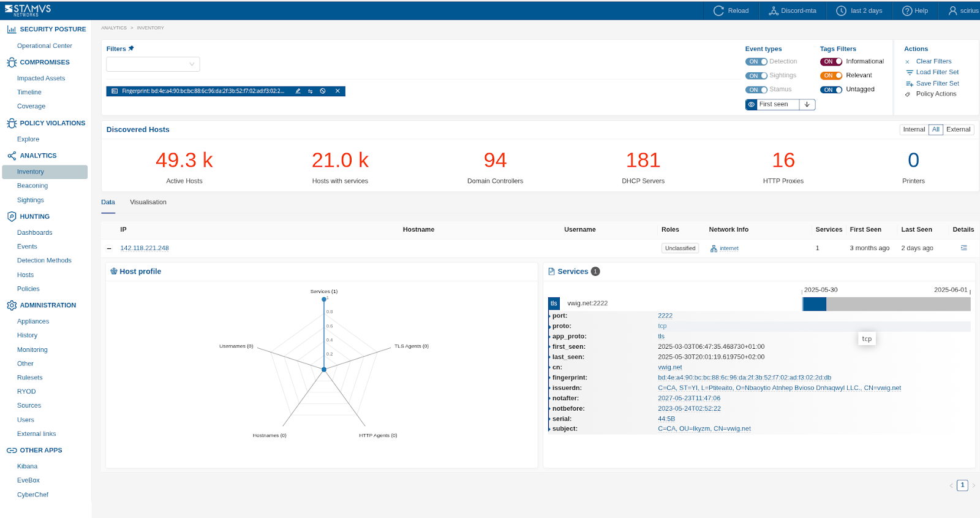This screenshot has width=980, height=518.
Task: Edit the Fingerprint filter with pencil icon
Action: [x=298, y=91]
